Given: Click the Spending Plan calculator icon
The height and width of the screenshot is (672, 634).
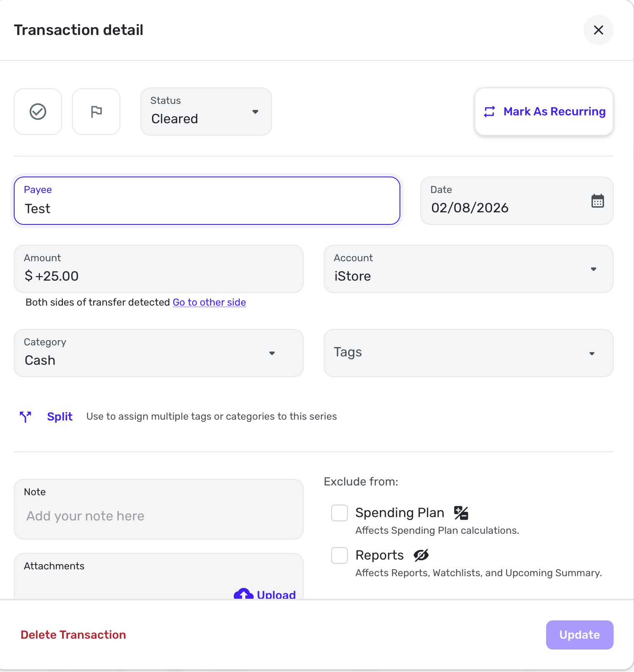Looking at the screenshot, I should [x=461, y=513].
